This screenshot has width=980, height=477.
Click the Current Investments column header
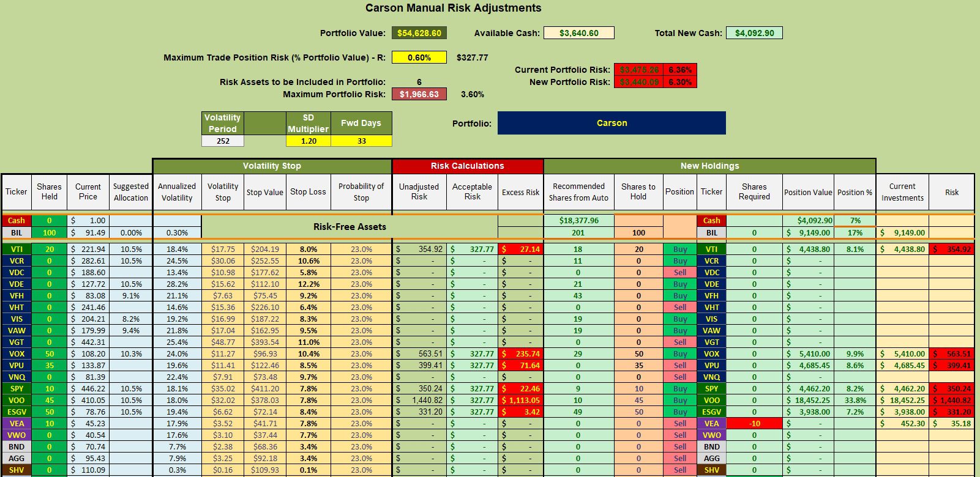tap(902, 192)
